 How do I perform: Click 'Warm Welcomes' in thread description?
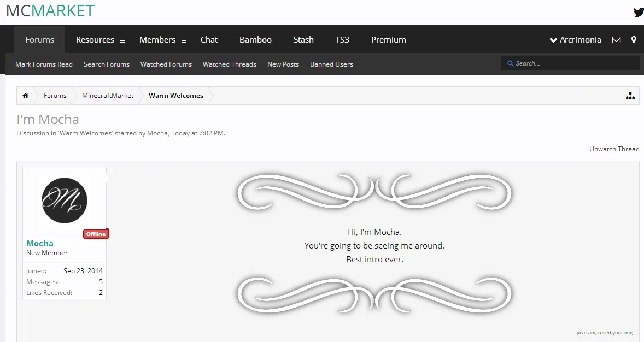pos(85,133)
